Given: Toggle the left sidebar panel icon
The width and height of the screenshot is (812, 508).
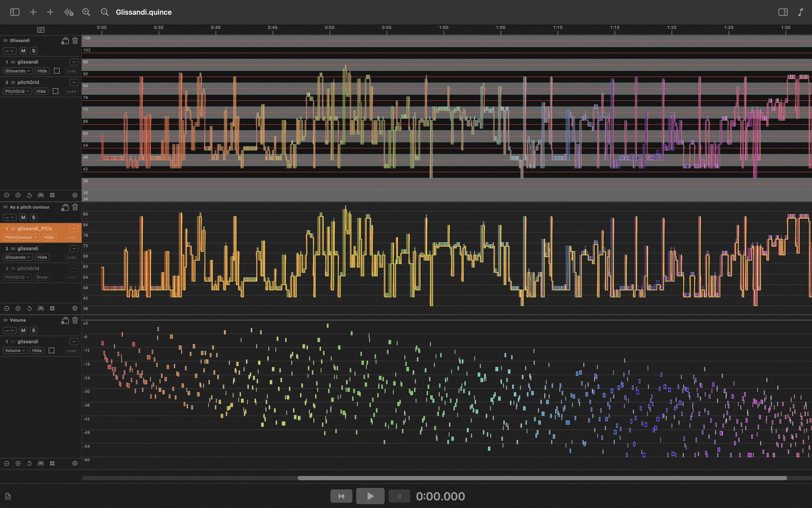Looking at the screenshot, I should tap(15, 12).
